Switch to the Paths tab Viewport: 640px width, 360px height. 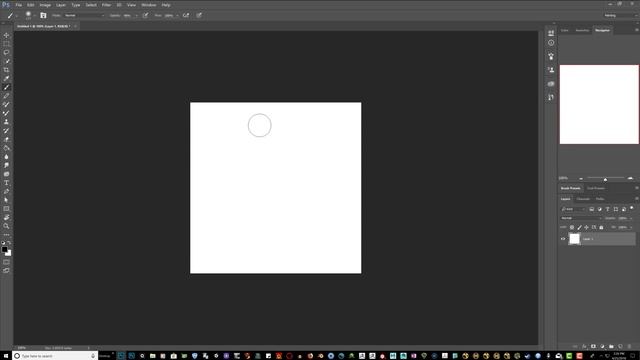600,199
